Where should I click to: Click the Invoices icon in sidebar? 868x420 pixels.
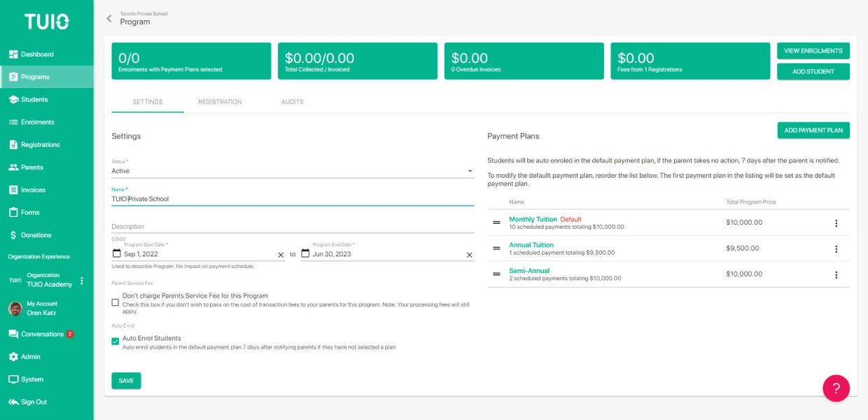click(x=13, y=190)
